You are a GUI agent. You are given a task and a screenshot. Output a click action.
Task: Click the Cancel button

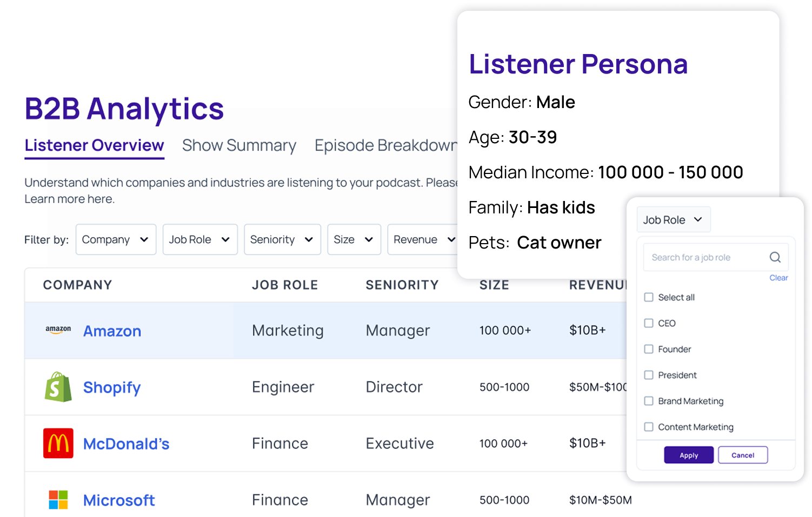(x=743, y=455)
